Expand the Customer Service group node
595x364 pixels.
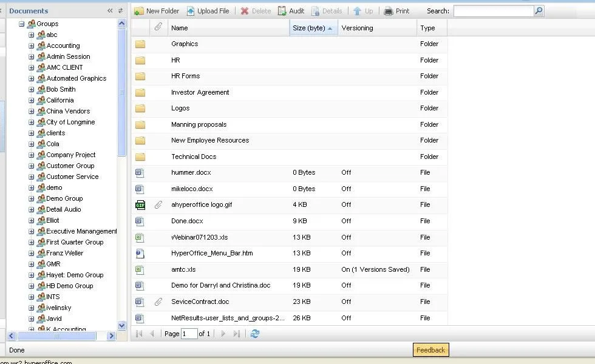[x=32, y=177]
